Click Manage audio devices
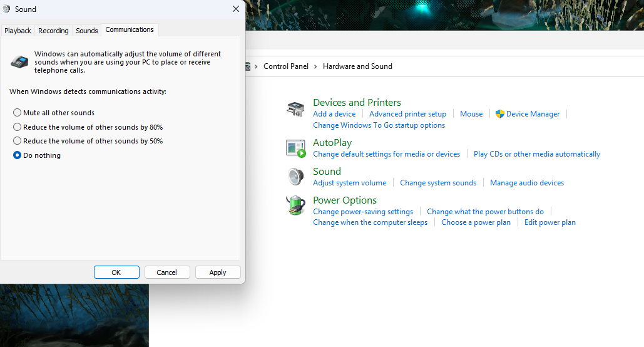644x347 pixels. (x=527, y=182)
